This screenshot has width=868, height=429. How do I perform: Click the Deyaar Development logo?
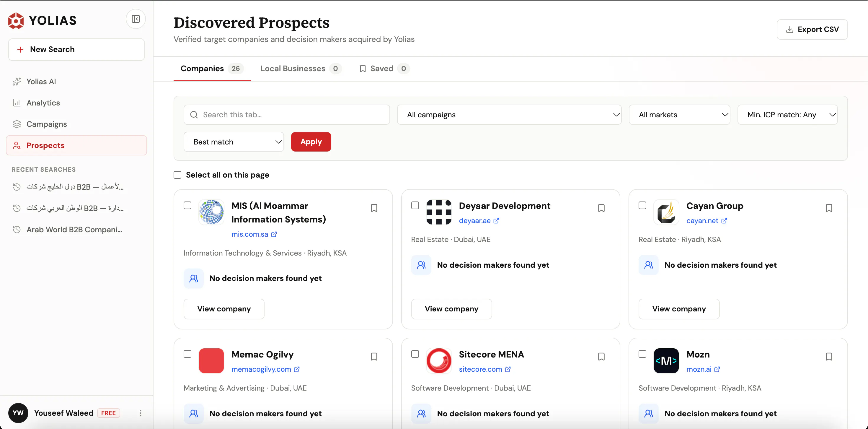pos(439,212)
